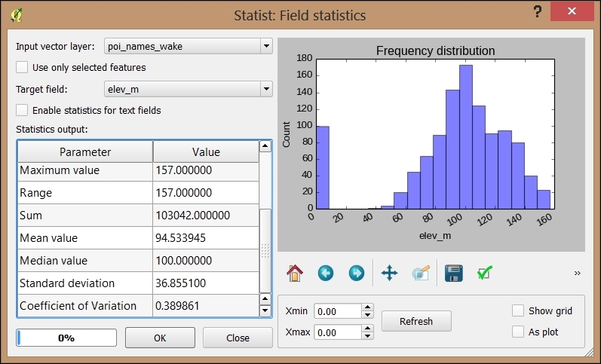This screenshot has width=601, height=364.
Task: Click the help question mark in title bar
Action: [x=538, y=11]
